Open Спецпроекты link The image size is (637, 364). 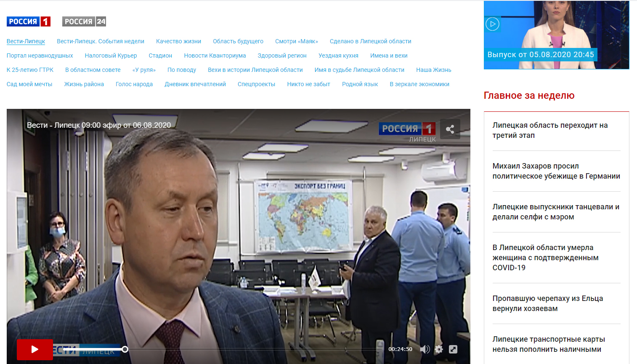[x=256, y=84]
